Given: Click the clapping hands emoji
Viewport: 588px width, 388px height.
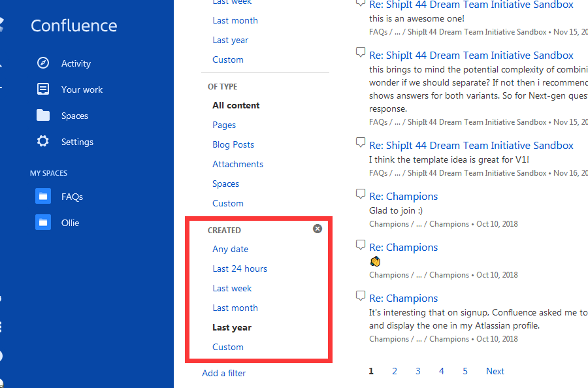Looking at the screenshot, I should pyautogui.click(x=375, y=261).
